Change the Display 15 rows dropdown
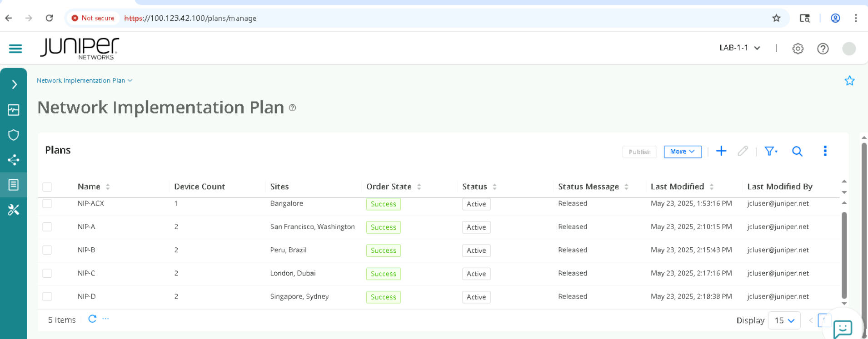This screenshot has height=339, width=868. (784, 320)
